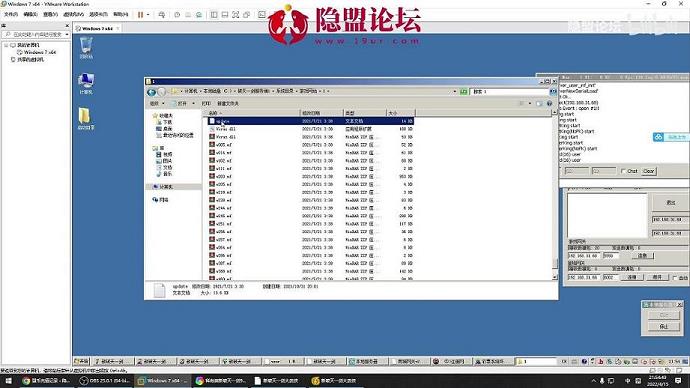Toggle the Chat checkbox in log window
The height and width of the screenshot is (388, 690).
pyautogui.click(x=623, y=171)
